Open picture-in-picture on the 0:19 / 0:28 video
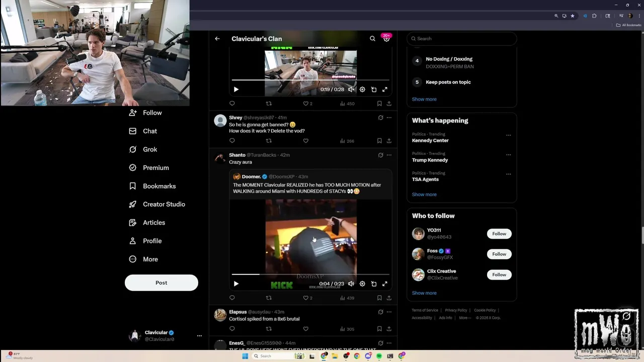The width and height of the screenshot is (644, 362). tap(374, 89)
